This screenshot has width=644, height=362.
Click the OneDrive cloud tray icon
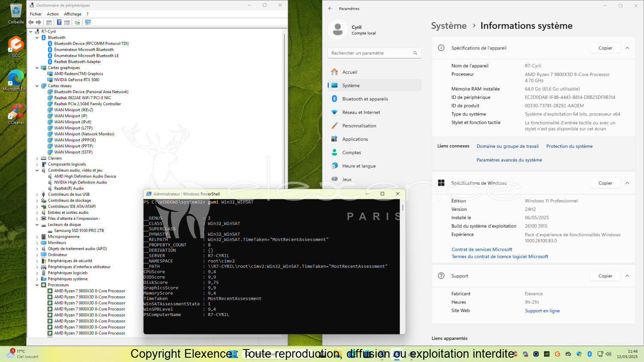568,354
